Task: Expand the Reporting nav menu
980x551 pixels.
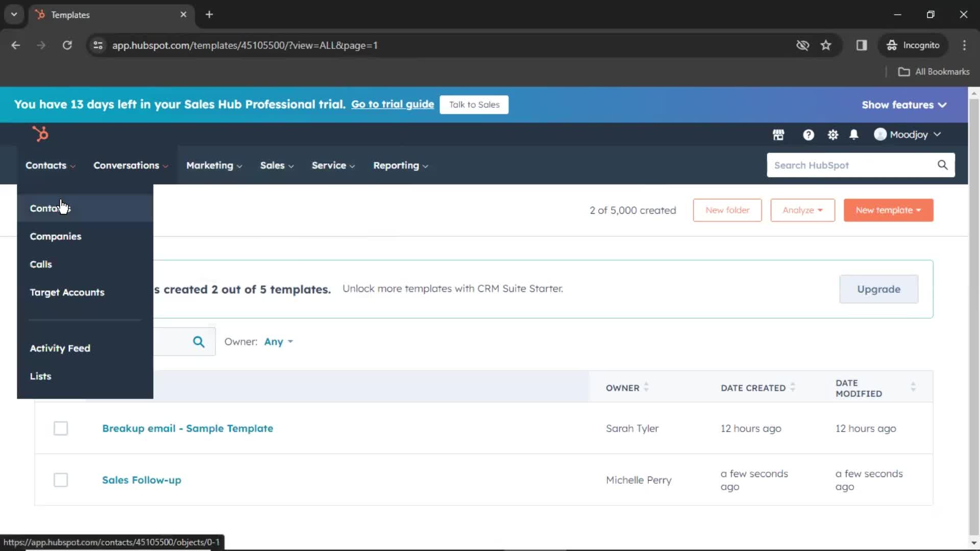Action: (x=401, y=165)
